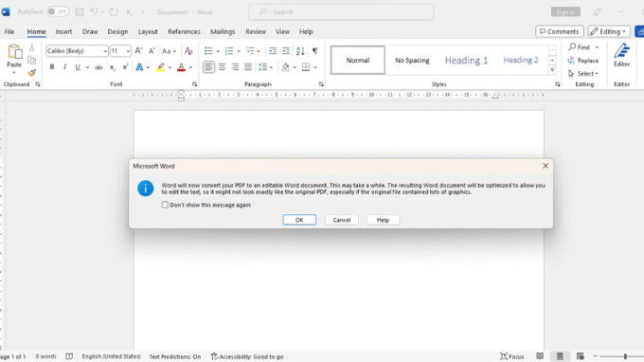Image resolution: width=644 pixels, height=362 pixels.
Task: Apply Superscript formatting
Action: tap(125, 67)
